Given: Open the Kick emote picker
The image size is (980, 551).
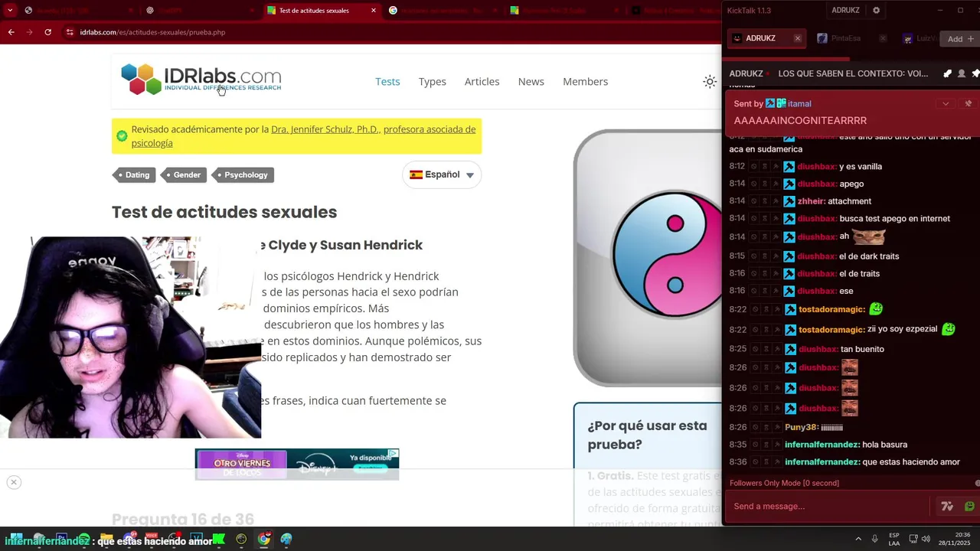Looking at the screenshot, I should (969, 506).
